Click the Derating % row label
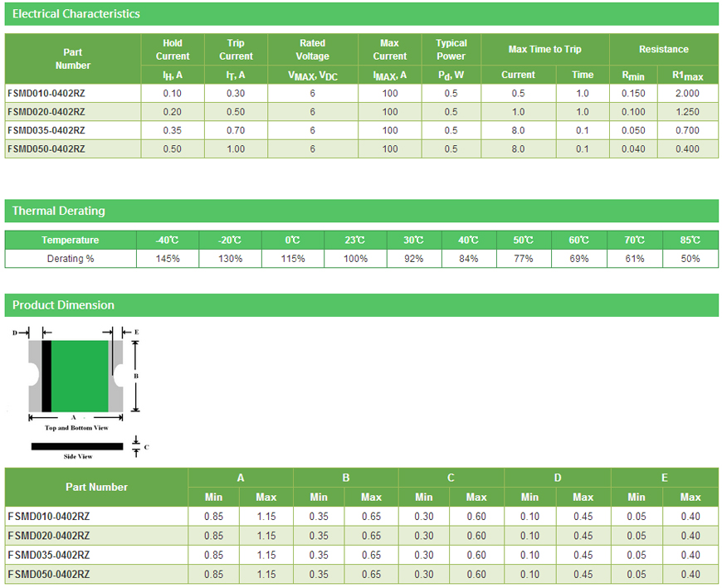 pos(71,259)
